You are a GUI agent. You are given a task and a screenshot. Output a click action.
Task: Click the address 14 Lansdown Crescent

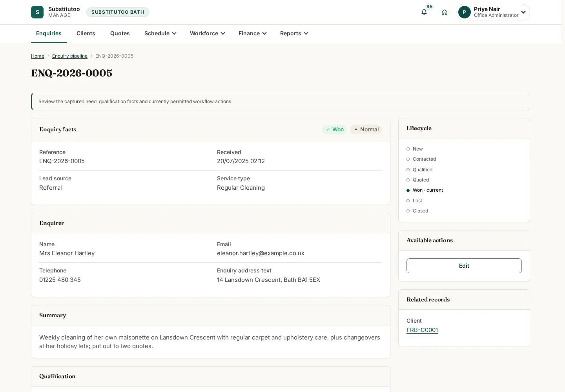[268, 280]
